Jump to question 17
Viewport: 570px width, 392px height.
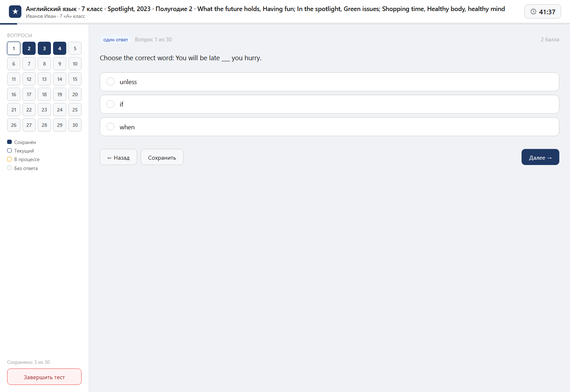coord(29,94)
